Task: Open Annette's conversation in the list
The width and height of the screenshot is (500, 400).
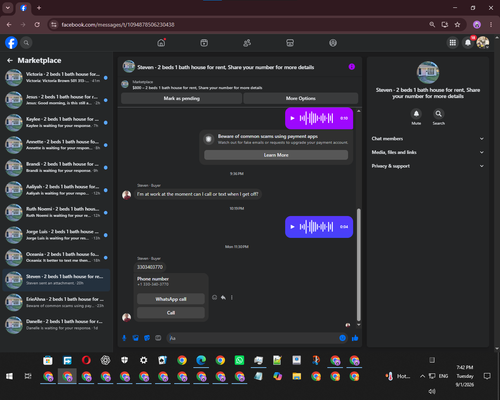Action: (x=56, y=145)
